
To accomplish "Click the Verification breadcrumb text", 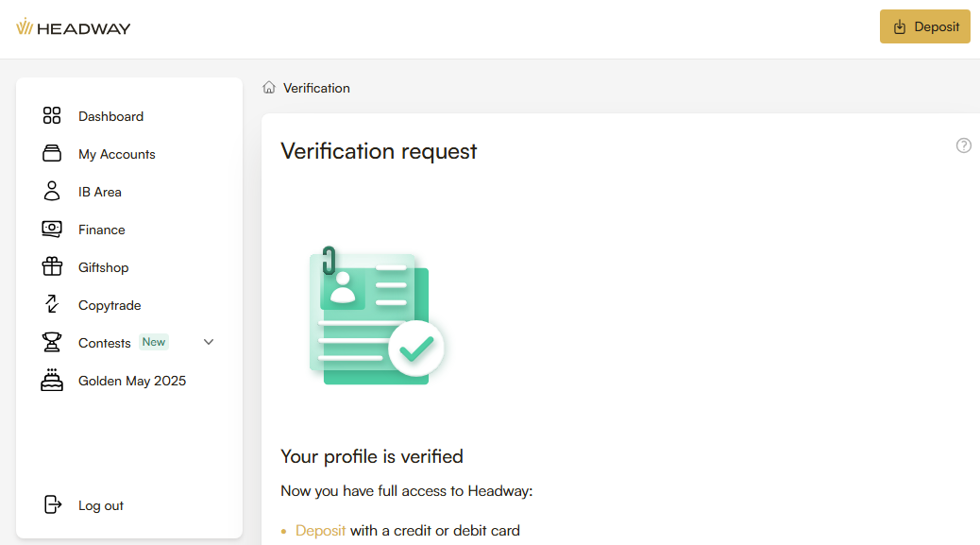I will [316, 88].
